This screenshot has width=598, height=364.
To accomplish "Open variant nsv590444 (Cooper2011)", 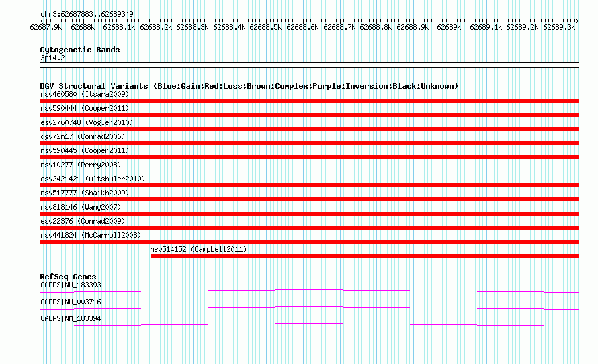I will coord(85,108).
